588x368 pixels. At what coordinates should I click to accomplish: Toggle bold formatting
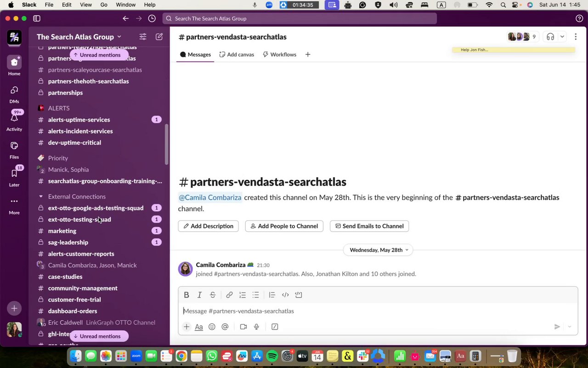tap(187, 295)
